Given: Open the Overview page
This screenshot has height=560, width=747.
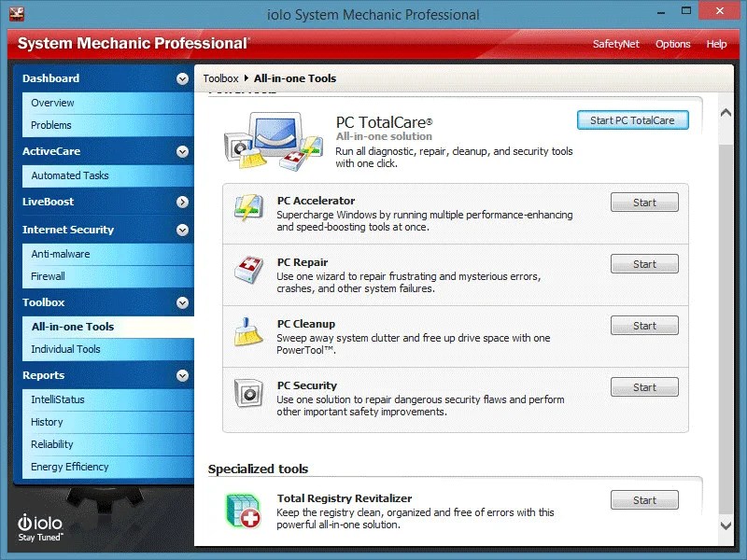Looking at the screenshot, I should pos(108,103).
